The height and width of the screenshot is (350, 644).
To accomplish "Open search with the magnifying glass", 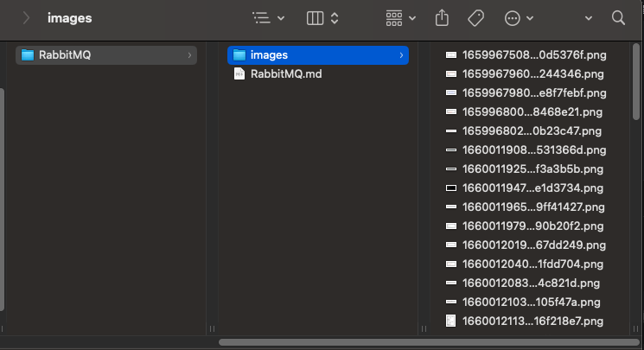I will click(617, 18).
